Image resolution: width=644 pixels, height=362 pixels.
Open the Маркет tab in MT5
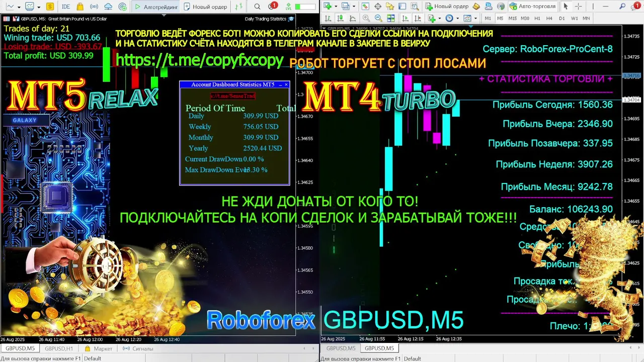[x=99, y=348]
